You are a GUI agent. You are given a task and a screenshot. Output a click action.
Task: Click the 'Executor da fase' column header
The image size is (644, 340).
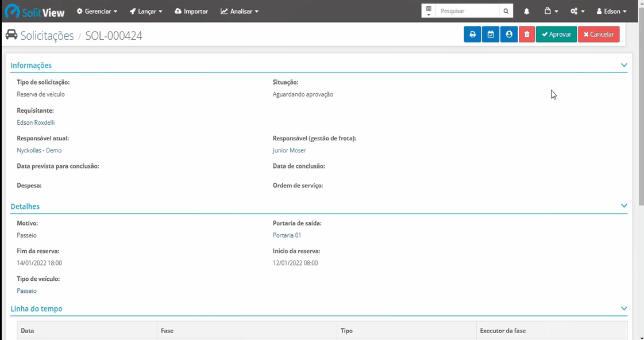552,331
